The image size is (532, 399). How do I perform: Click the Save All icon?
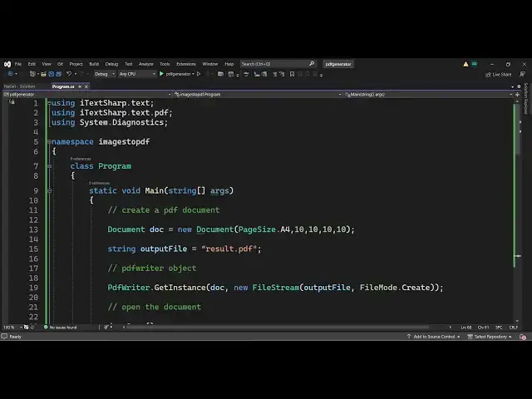59,74
